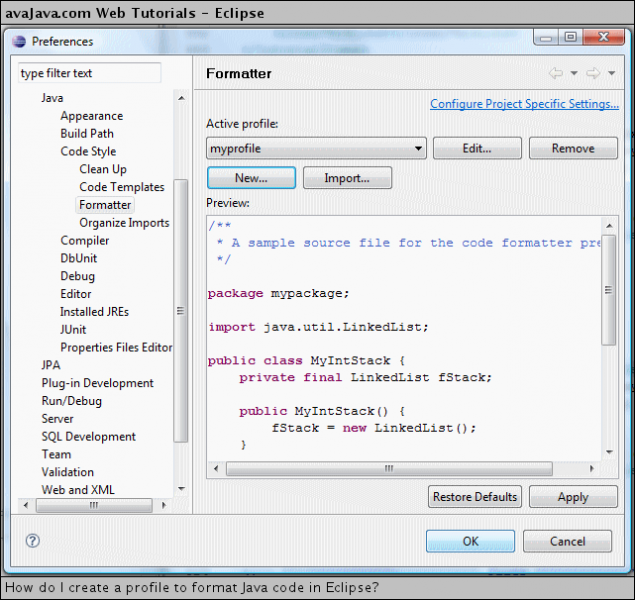Click 'package mypackage;' line in preview

(278, 293)
